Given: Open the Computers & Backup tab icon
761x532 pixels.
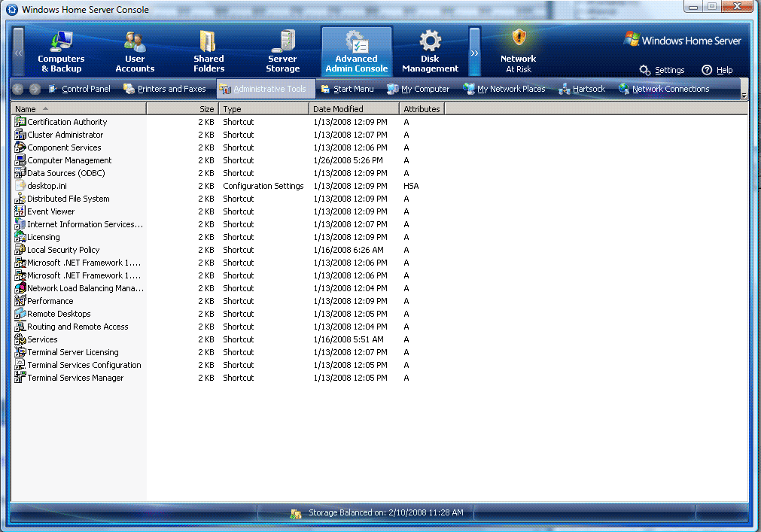Looking at the screenshot, I should pos(61,41).
